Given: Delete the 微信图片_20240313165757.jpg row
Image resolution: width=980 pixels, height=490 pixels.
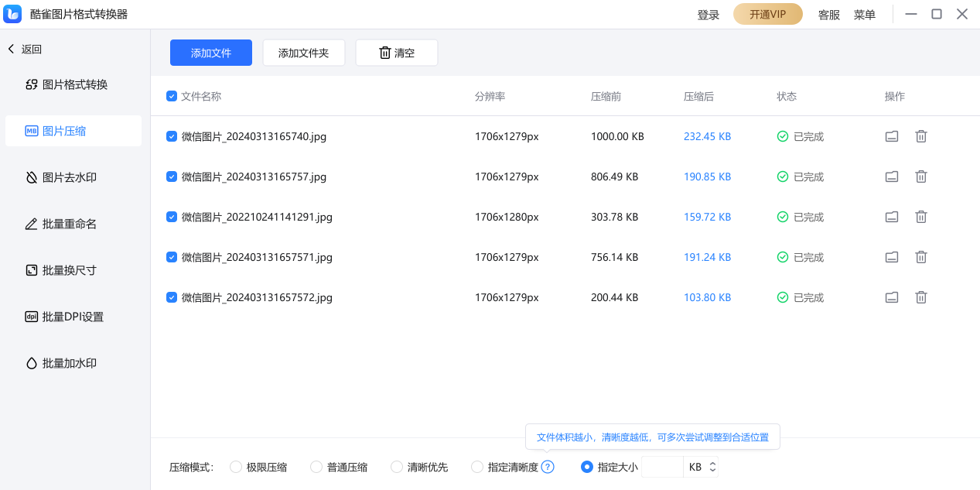Looking at the screenshot, I should 920,176.
